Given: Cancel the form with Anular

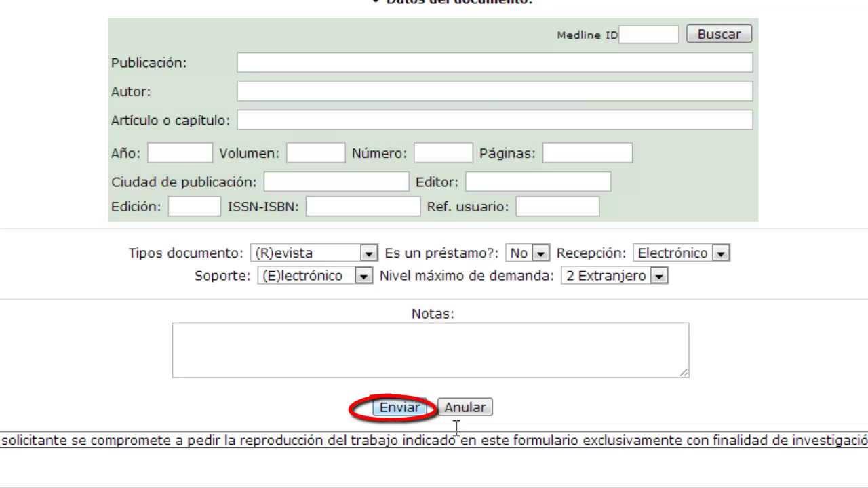Looking at the screenshot, I should [465, 407].
